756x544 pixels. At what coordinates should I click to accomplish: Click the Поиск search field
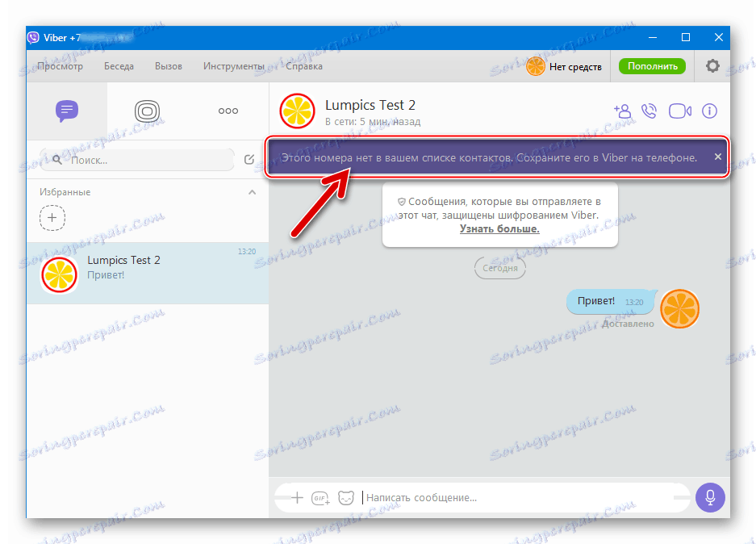click(x=137, y=160)
